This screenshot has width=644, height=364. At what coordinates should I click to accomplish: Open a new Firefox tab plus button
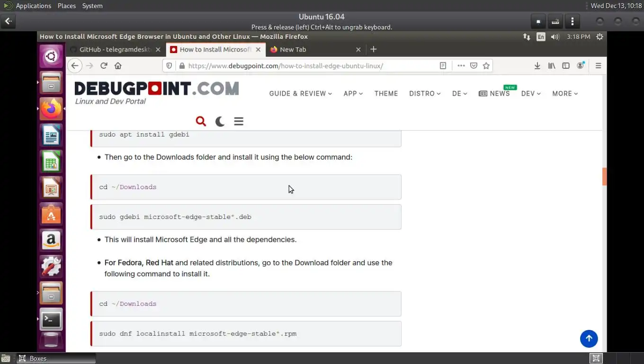pyautogui.click(x=373, y=49)
